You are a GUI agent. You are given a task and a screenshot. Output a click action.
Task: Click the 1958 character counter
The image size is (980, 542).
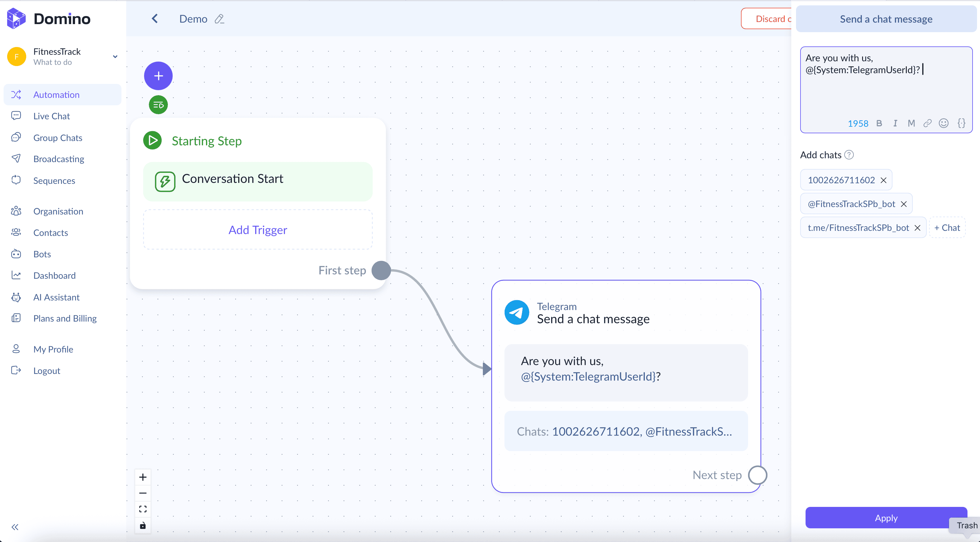coord(858,123)
